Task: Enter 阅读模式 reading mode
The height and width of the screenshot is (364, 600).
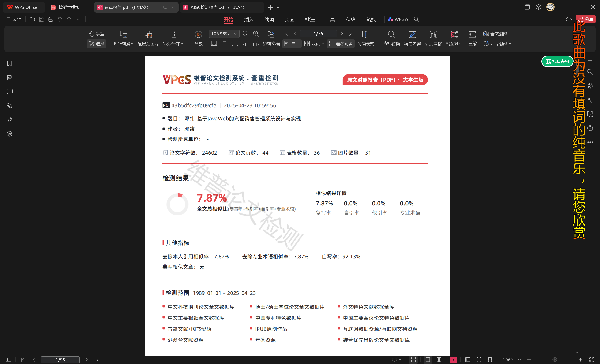Action: (x=365, y=38)
